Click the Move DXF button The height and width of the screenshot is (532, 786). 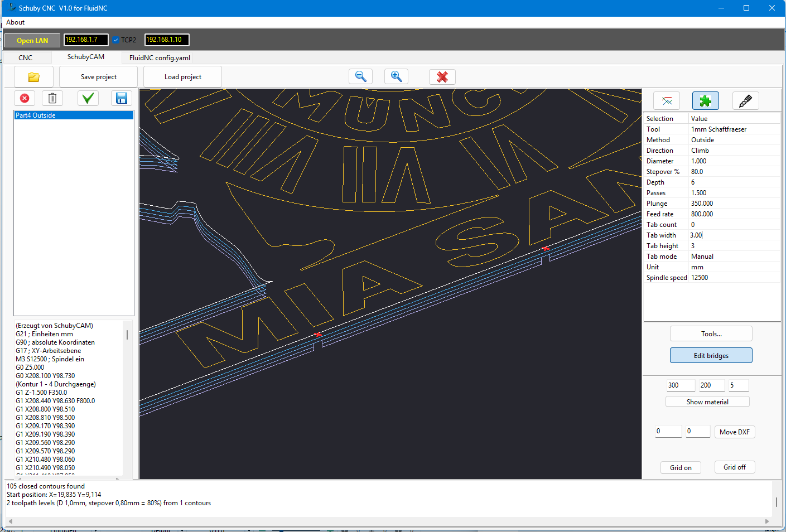pos(735,432)
